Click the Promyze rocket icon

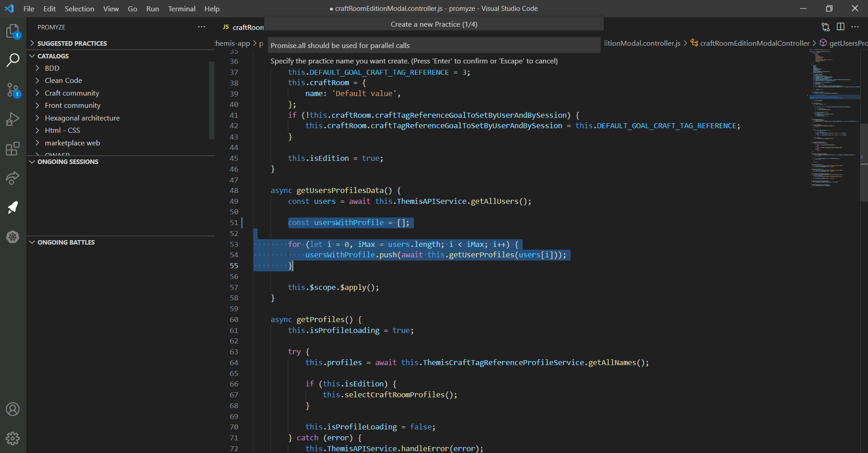click(x=13, y=207)
